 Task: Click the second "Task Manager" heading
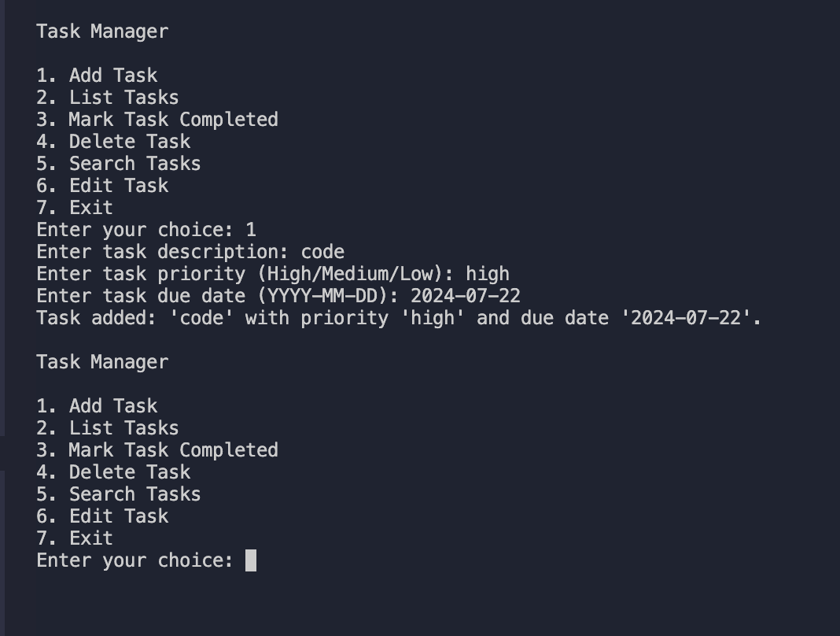pyautogui.click(x=102, y=362)
